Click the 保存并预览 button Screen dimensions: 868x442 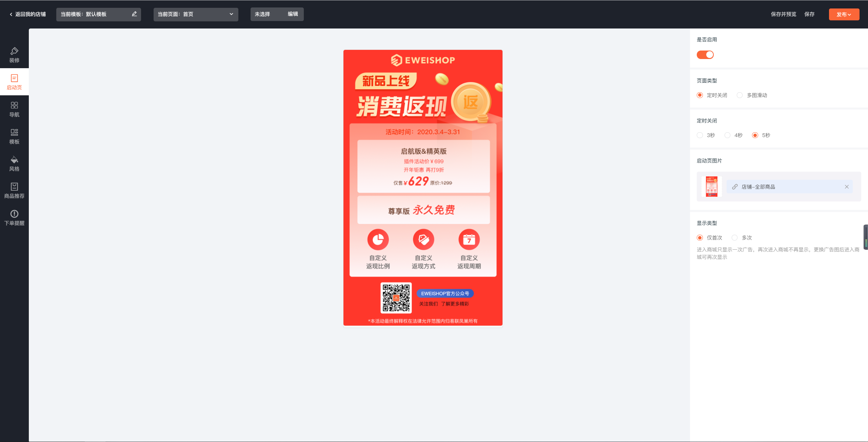(783, 14)
